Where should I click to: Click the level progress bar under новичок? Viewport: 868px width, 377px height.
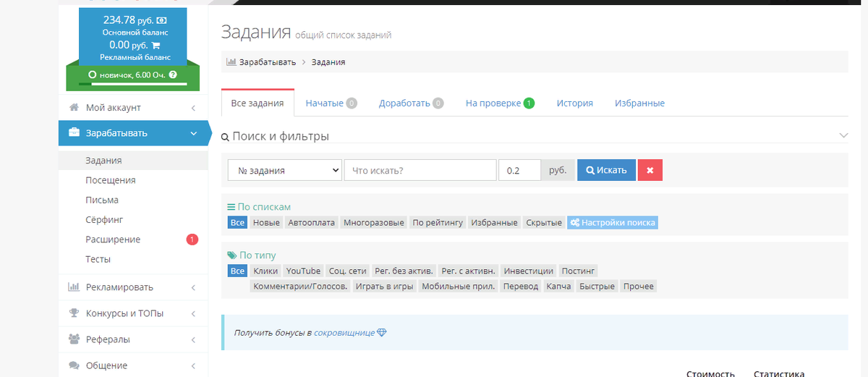pos(133,85)
